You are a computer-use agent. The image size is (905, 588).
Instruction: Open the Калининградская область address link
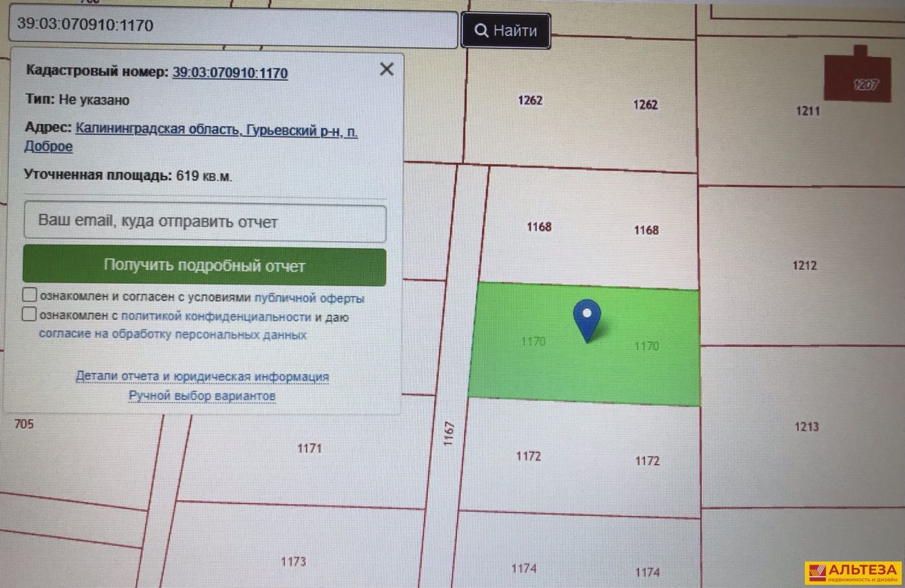pos(216,130)
